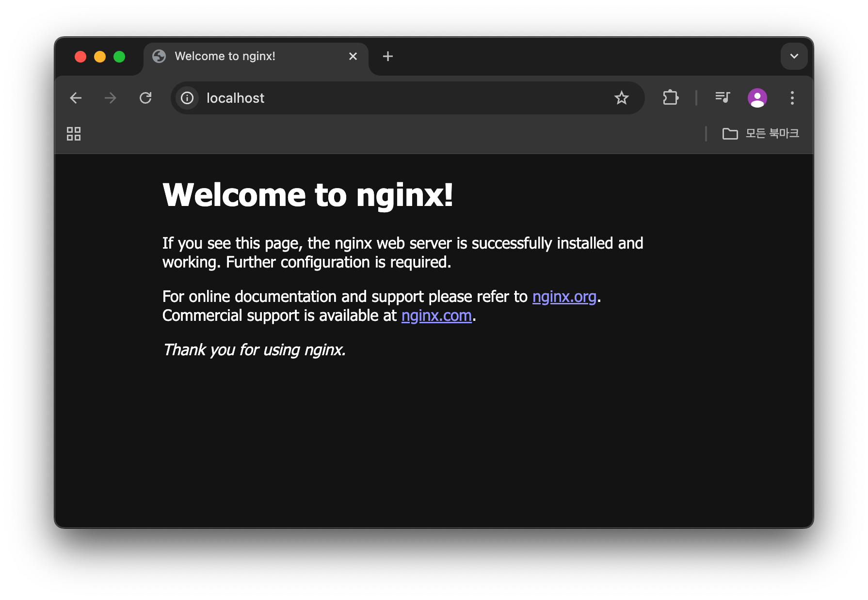
Task: Go back using the back arrow
Action: click(x=76, y=98)
